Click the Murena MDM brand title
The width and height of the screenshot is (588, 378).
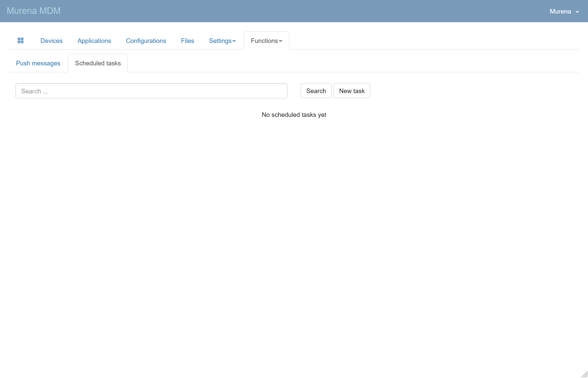click(34, 11)
